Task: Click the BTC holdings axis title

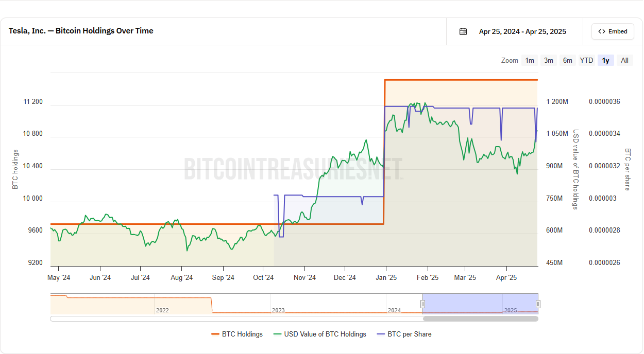Action: [15, 169]
